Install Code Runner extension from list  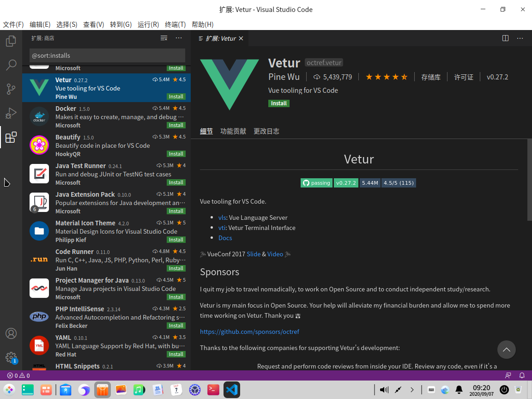pyautogui.click(x=176, y=268)
